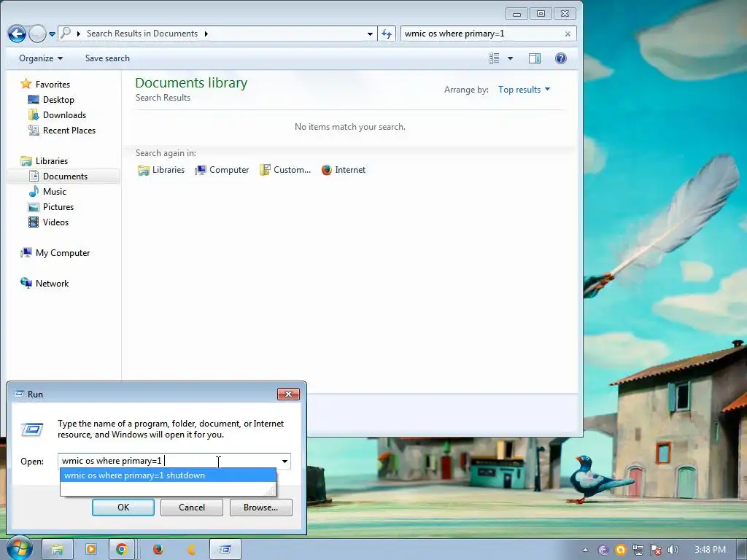Search again on the Internet
The image size is (747, 560).
343,170
